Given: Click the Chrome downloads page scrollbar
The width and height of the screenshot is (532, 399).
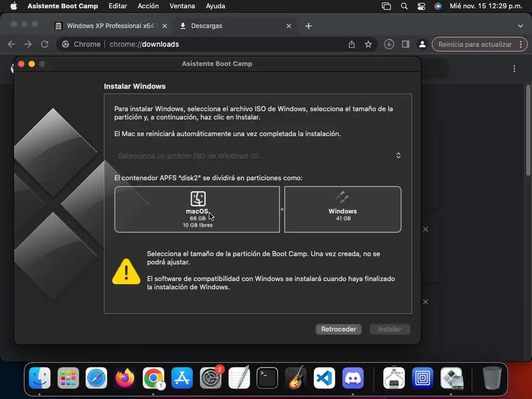Looking at the screenshot, I should click(x=528, y=130).
